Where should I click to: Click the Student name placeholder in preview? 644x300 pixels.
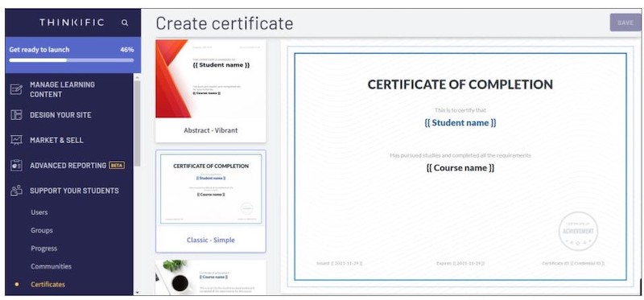click(460, 123)
